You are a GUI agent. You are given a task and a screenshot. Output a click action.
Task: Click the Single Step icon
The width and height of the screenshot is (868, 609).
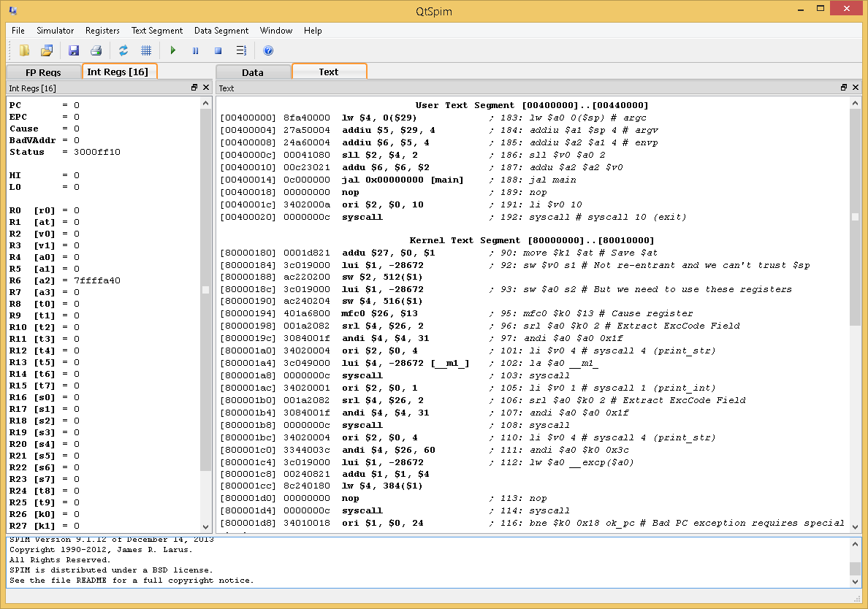240,50
